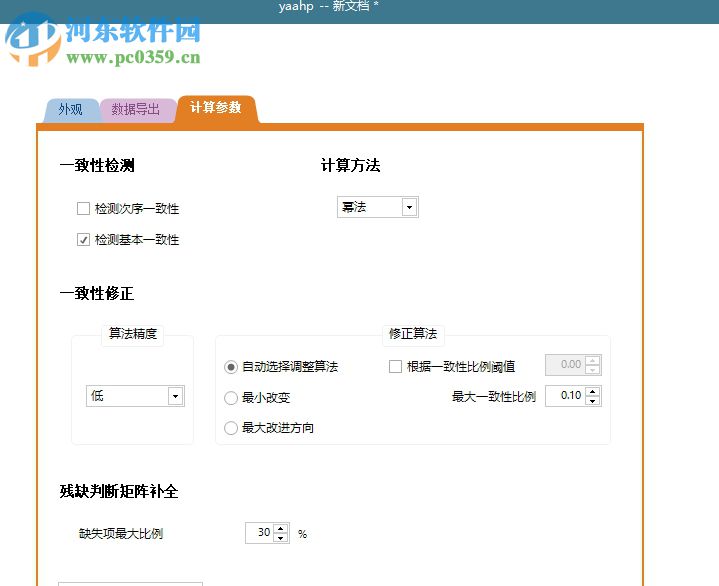The height and width of the screenshot is (586, 719).
Task: Click the 算法精度 group label
Action: [x=133, y=333]
